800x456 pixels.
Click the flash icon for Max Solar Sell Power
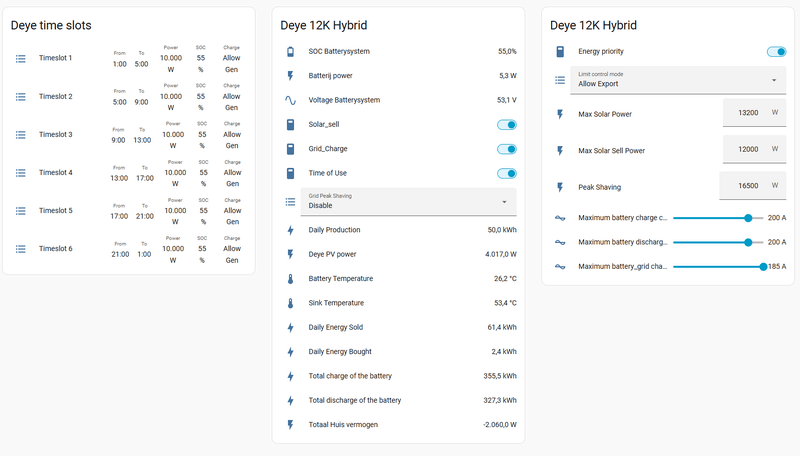(560, 151)
